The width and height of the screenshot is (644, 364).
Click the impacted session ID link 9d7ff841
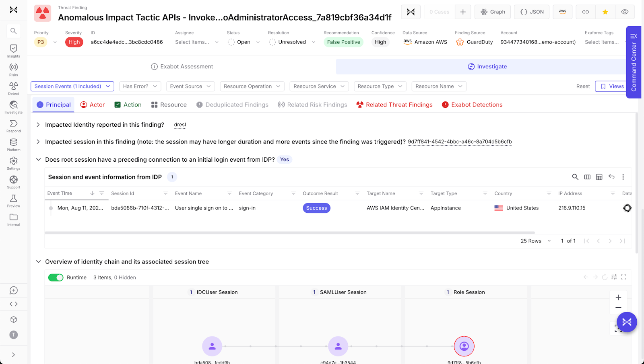(460, 142)
